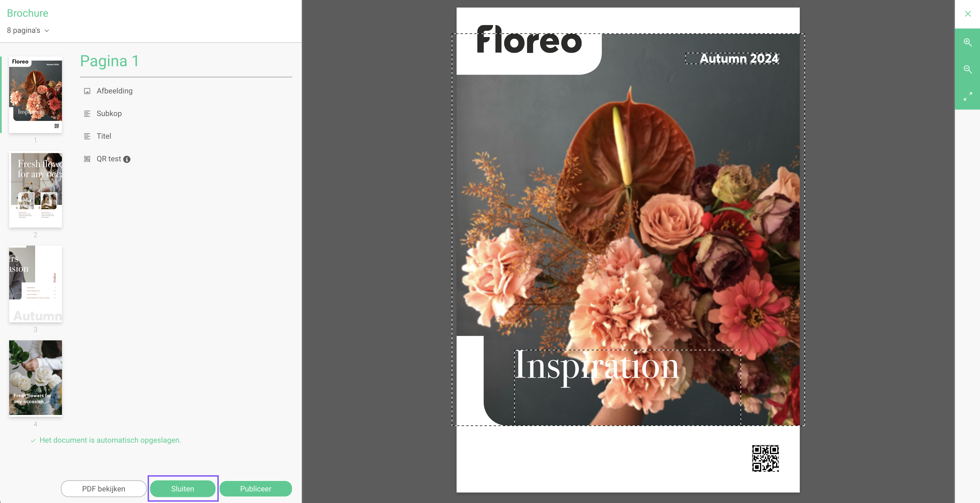Click the Subkop text alignment icon
Screen dimensions: 980x503
pos(87,114)
